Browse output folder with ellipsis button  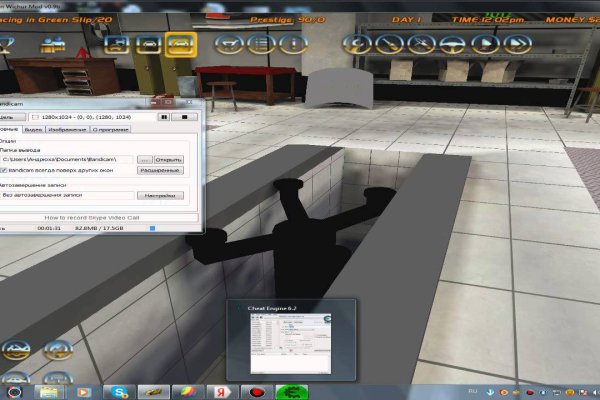[144, 159]
